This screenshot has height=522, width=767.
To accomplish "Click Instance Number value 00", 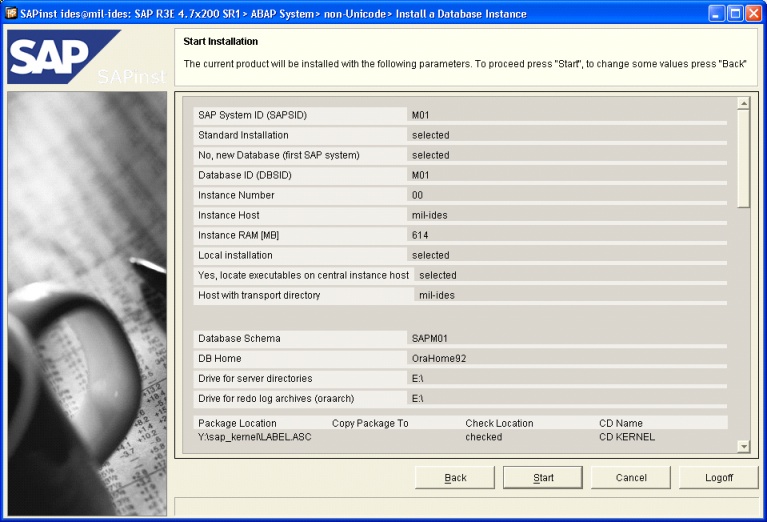I will pyautogui.click(x=417, y=195).
